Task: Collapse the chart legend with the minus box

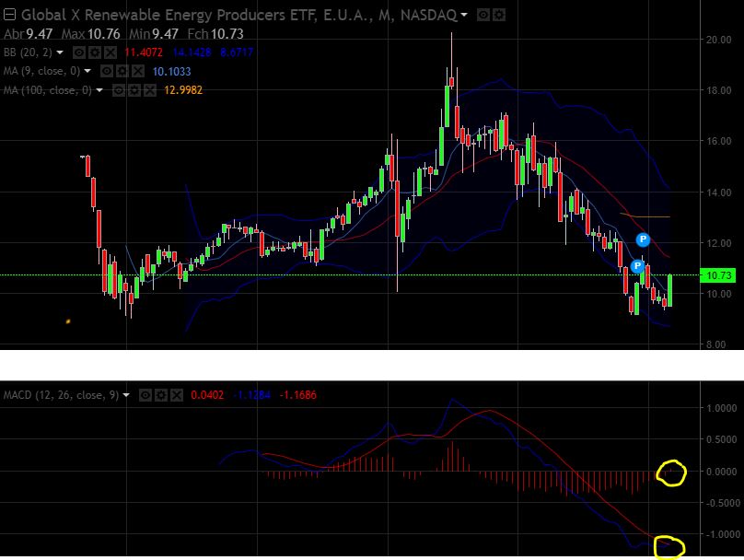Action: pyautogui.click(x=9, y=15)
